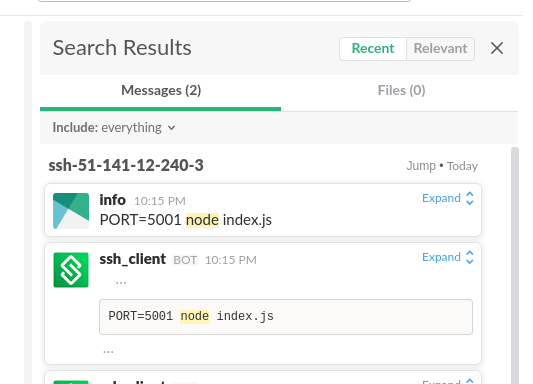Sort results by Recent
The image size is (533, 384).
pos(373,49)
